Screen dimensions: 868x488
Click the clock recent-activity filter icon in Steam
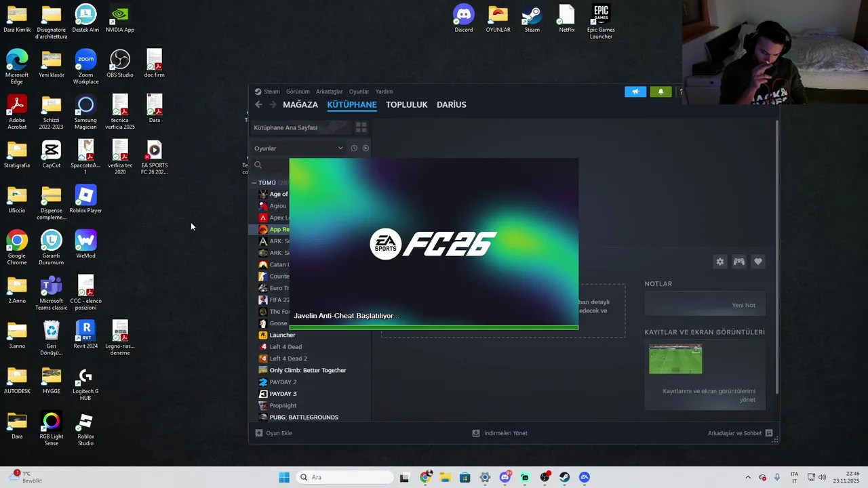[x=354, y=148]
